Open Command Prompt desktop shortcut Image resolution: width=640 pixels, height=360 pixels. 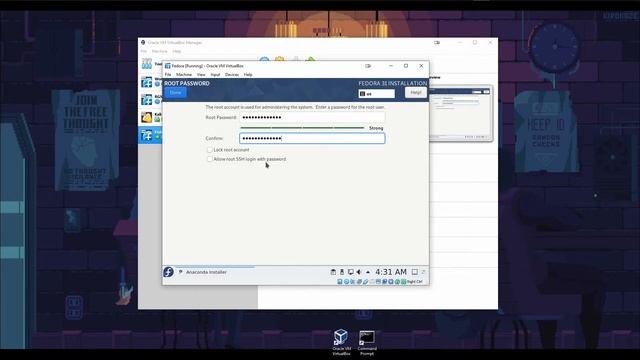pos(367,343)
